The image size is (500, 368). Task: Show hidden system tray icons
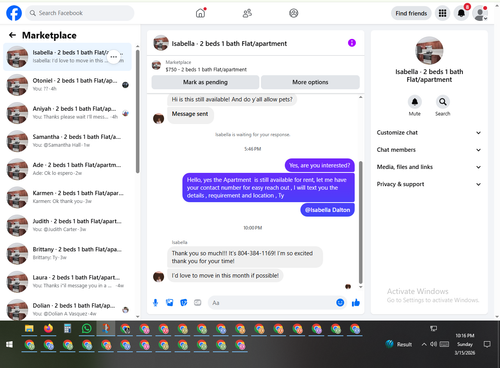424,344
